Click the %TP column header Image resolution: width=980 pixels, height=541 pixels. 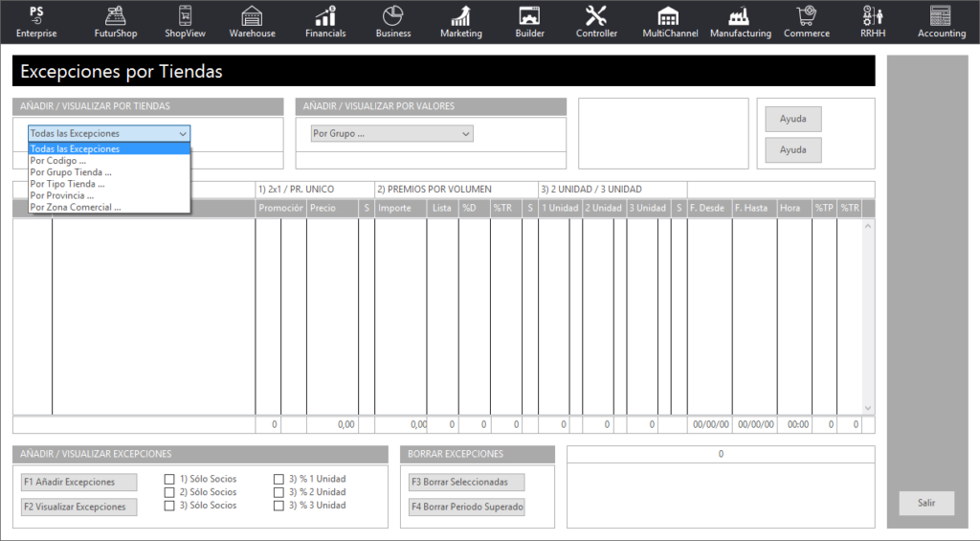[x=824, y=209]
